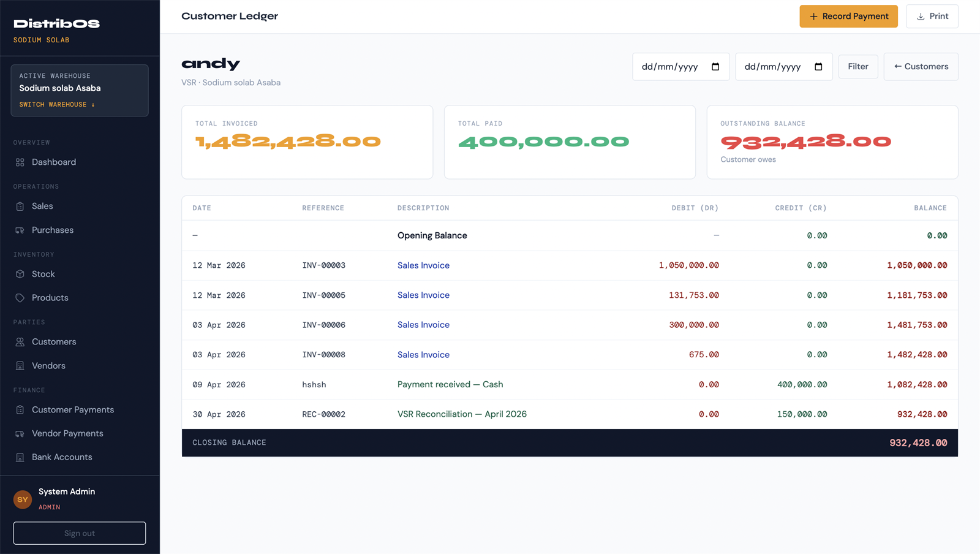
Task: Click the Dashboard grid icon in sidebar
Action: pos(20,162)
